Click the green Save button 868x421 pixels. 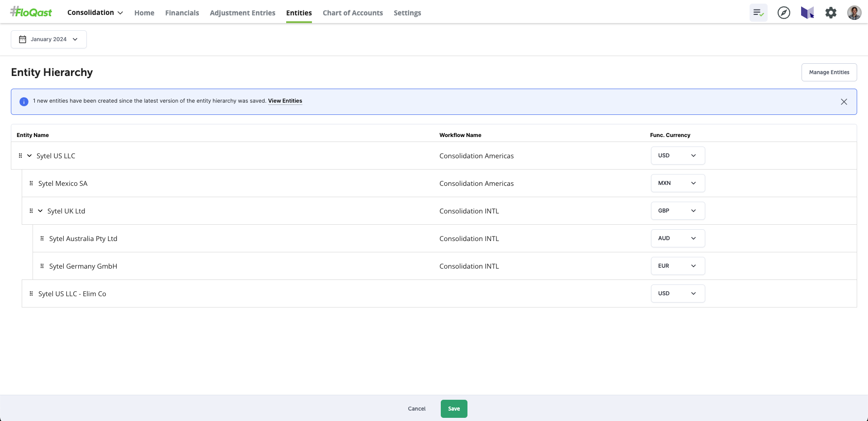(x=454, y=409)
